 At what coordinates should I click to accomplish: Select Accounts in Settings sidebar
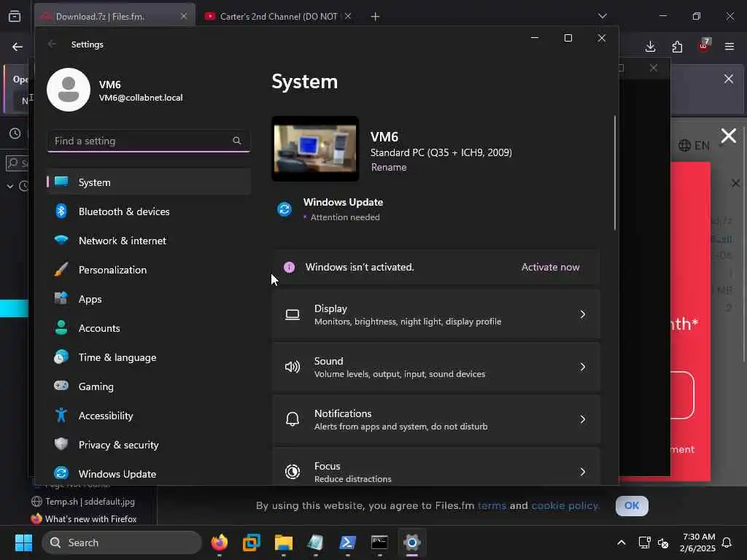click(x=149, y=328)
